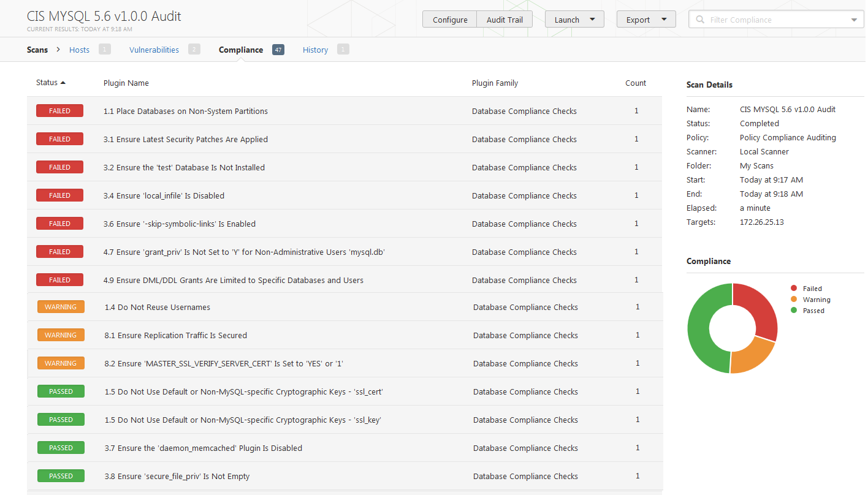Image resolution: width=868 pixels, height=495 pixels.
Task: Open the 4.7 'grant_priv' mysql.db check
Action: click(x=244, y=252)
